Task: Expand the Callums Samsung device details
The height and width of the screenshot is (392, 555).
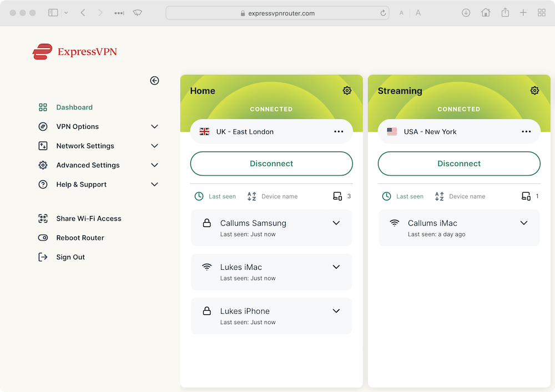Action: [336, 223]
